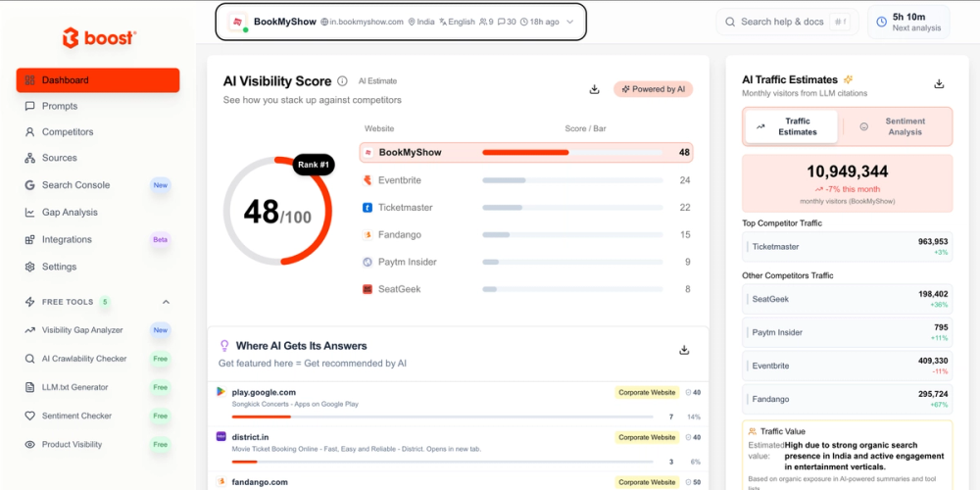Viewport: 980px width, 490px height.
Task: Launch the Visibility Gap Analyzer tool
Action: tap(82, 330)
